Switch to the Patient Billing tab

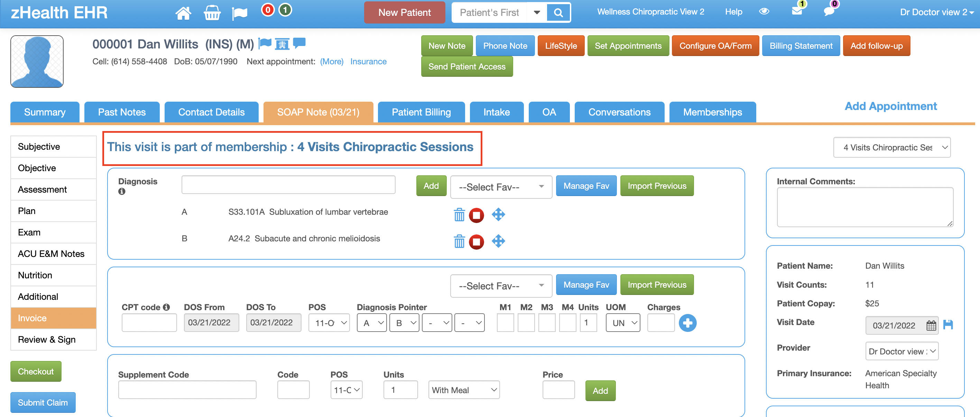click(421, 112)
